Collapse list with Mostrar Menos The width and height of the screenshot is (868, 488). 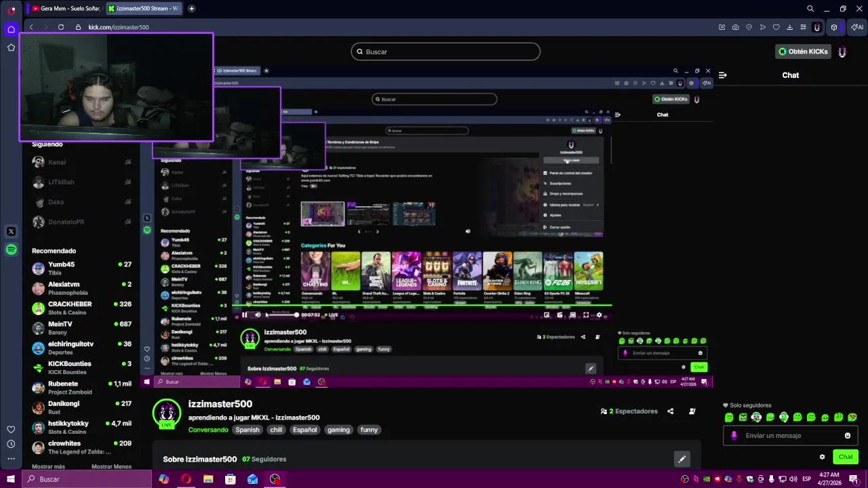click(111, 466)
